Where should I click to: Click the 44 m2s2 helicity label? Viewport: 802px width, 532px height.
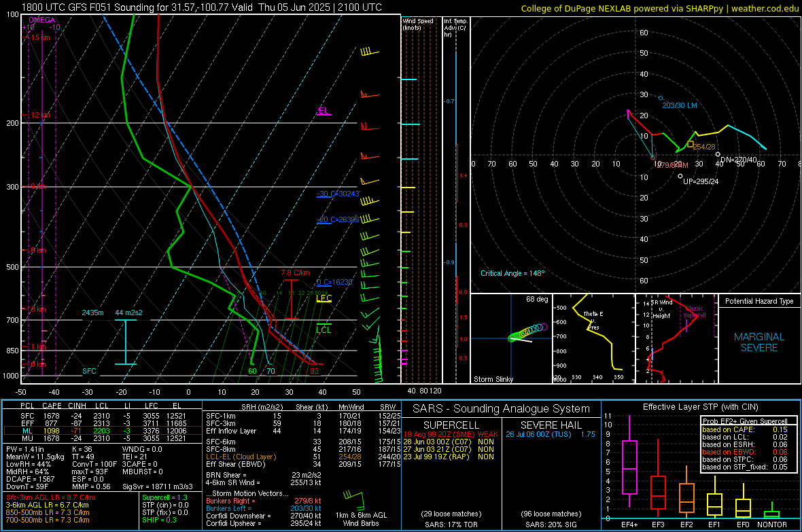click(x=129, y=313)
